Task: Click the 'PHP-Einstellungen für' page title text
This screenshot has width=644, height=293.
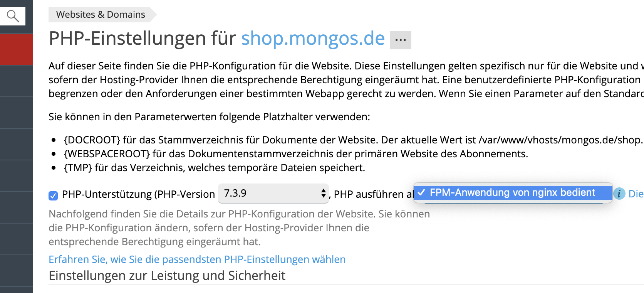Action: click(142, 39)
